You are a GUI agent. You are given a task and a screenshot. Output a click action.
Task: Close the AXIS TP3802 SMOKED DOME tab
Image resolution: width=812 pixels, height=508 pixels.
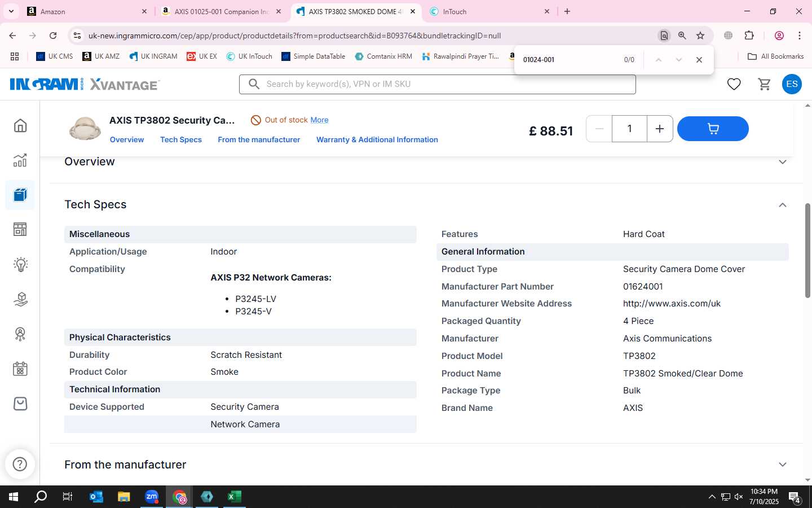[412, 11]
